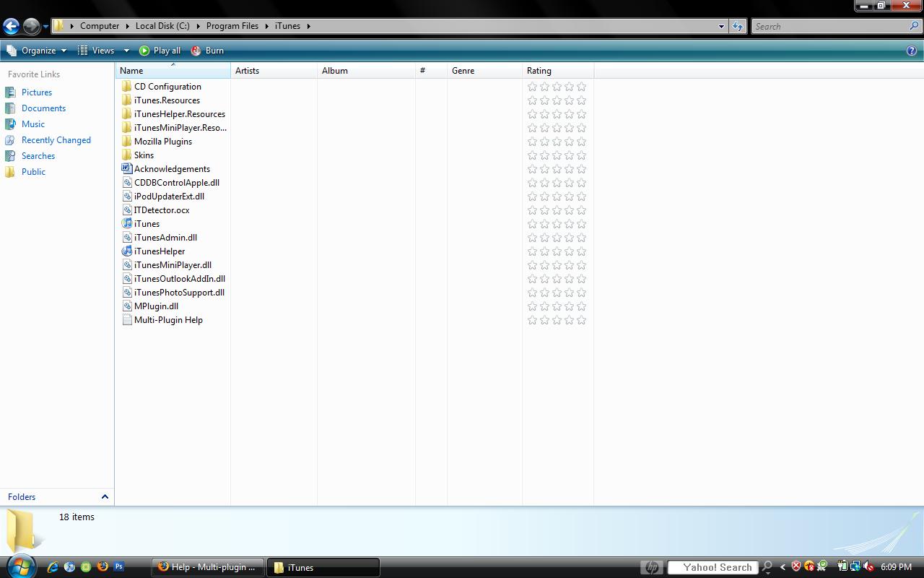Go back with the blue Back arrow

11,27
